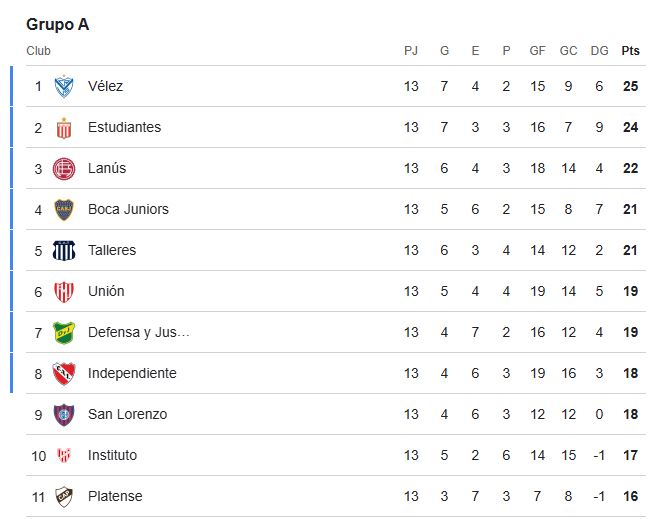Open the Estudiantes team name link
This screenshot has width=654, height=519.
pyautogui.click(x=124, y=128)
